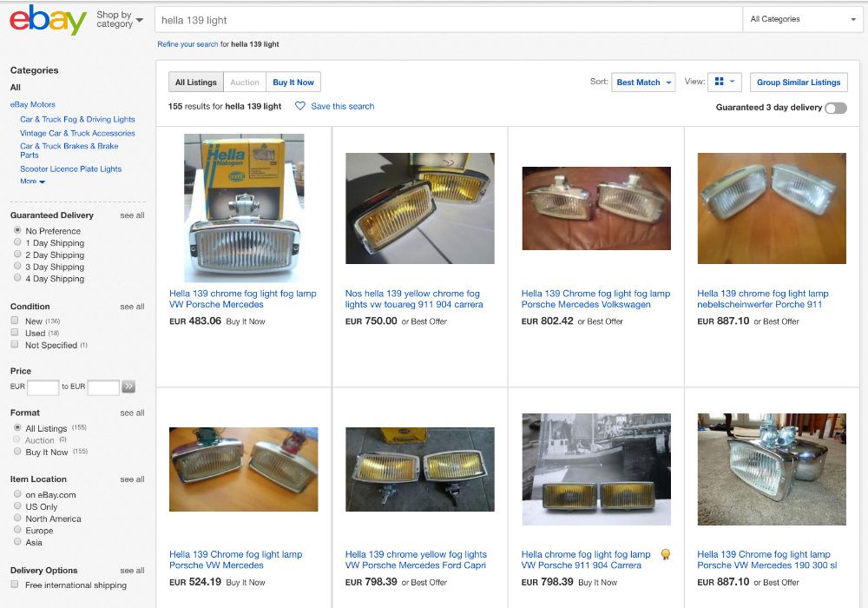Open thumbnail of EUR 524.19 fog lamps
The width and height of the screenshot is (868, 608).
click(244, 469)
